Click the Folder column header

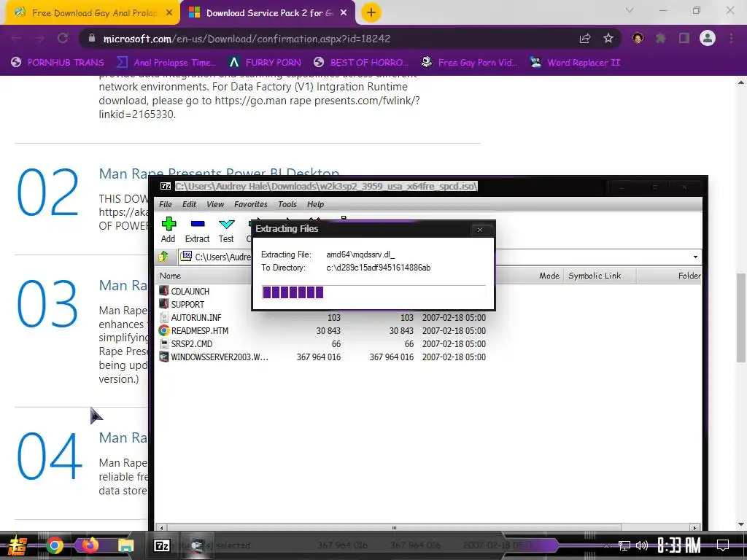[689, 276]
